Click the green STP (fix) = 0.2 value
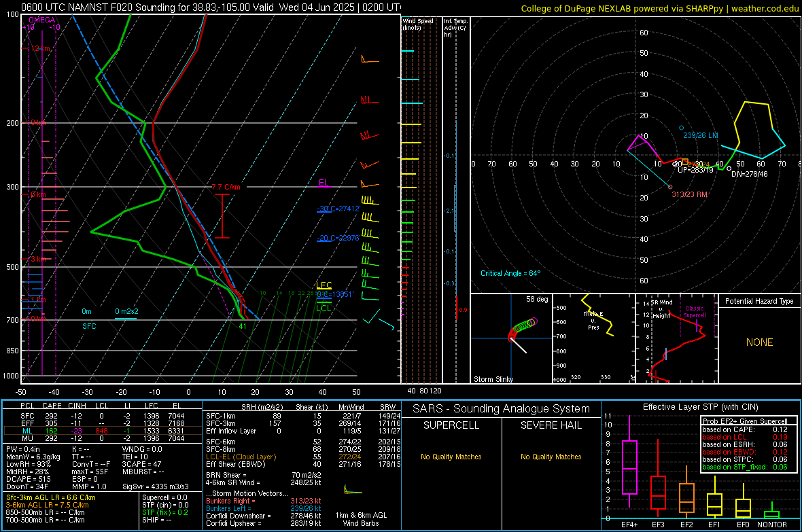Screen dimensions: 802x532 164,512
